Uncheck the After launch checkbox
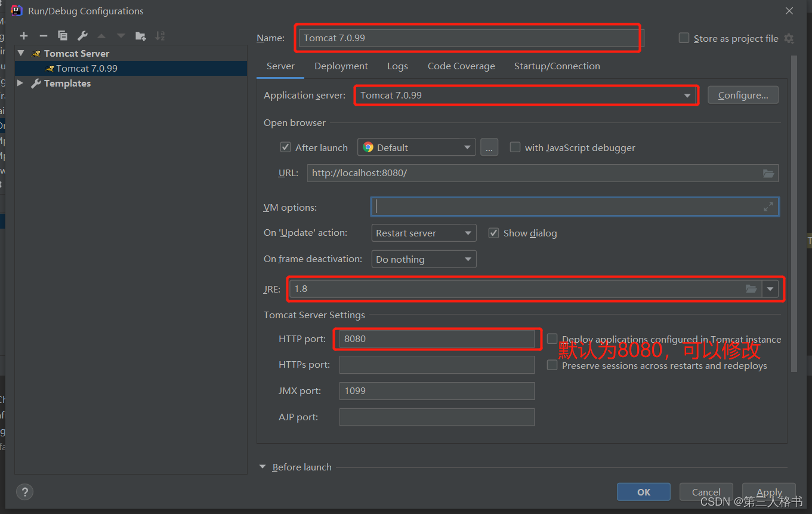 [x=285, y=147]
